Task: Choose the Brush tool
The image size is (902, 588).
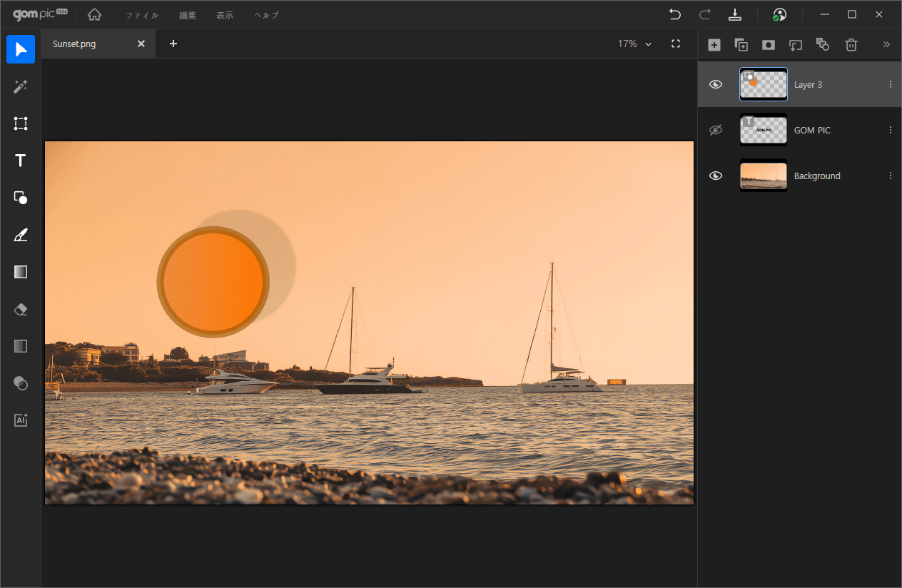Action: pos(21,235)
